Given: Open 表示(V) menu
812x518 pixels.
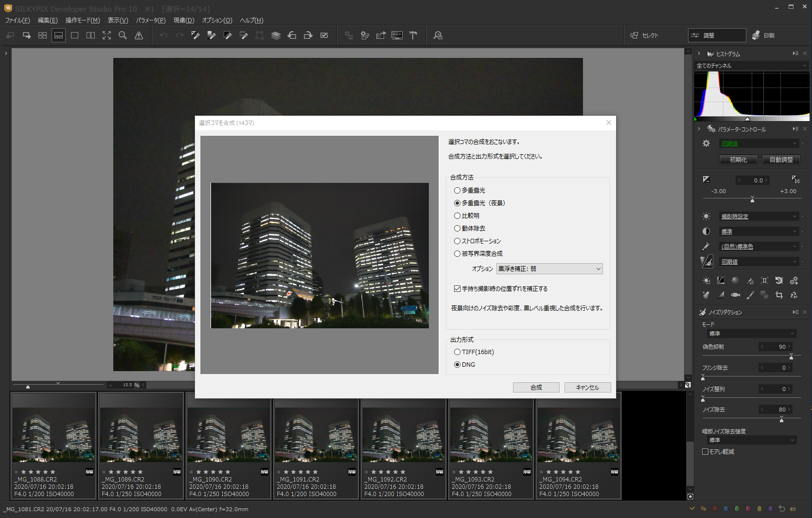Looking at the screenshot, I should (x=118, y=20).
